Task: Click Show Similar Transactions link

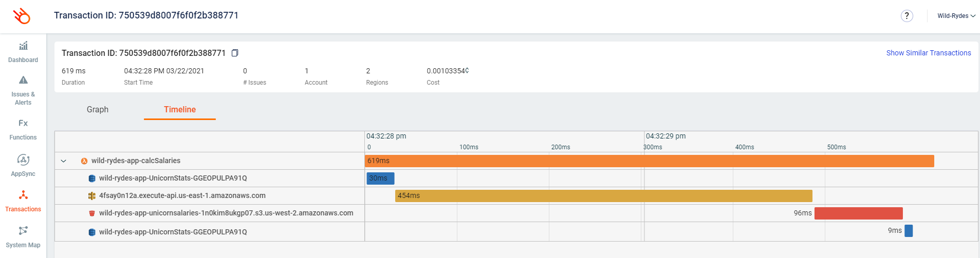Action: pyautogui.click(x=929, y=53)
